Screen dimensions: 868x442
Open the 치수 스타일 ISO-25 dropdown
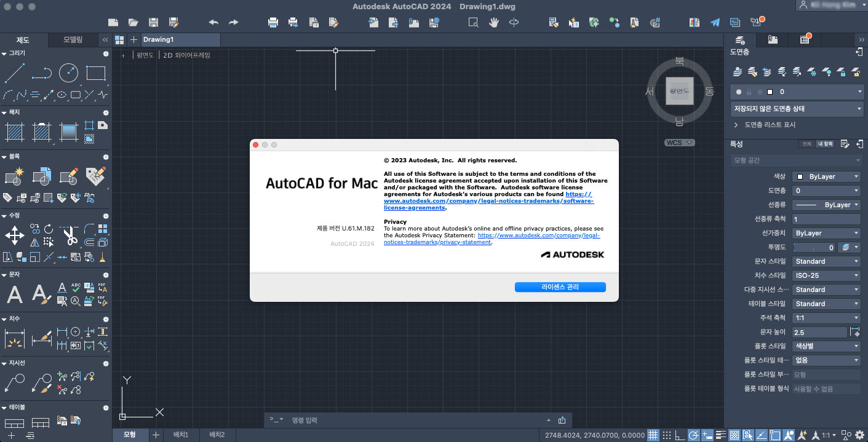(x=826, y=275)
